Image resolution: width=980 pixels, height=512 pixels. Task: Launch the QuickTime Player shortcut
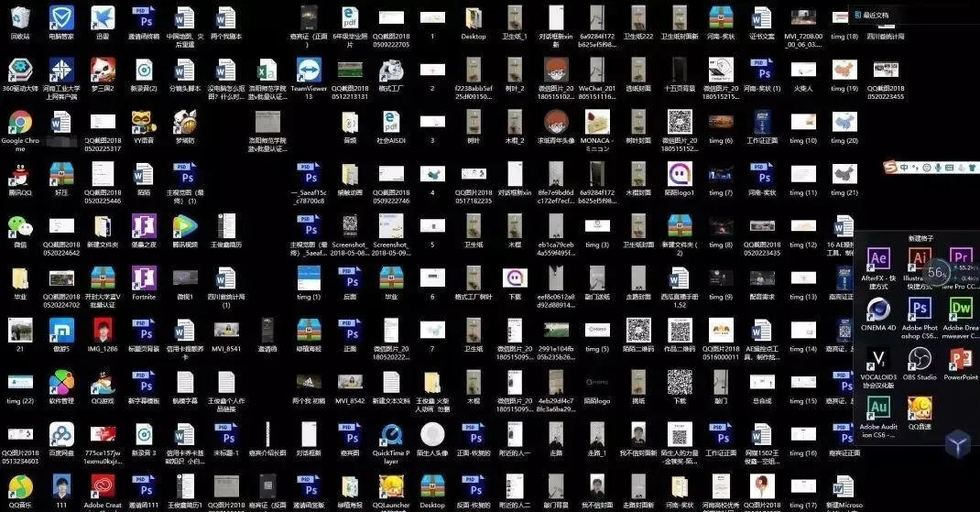point(391,434)
